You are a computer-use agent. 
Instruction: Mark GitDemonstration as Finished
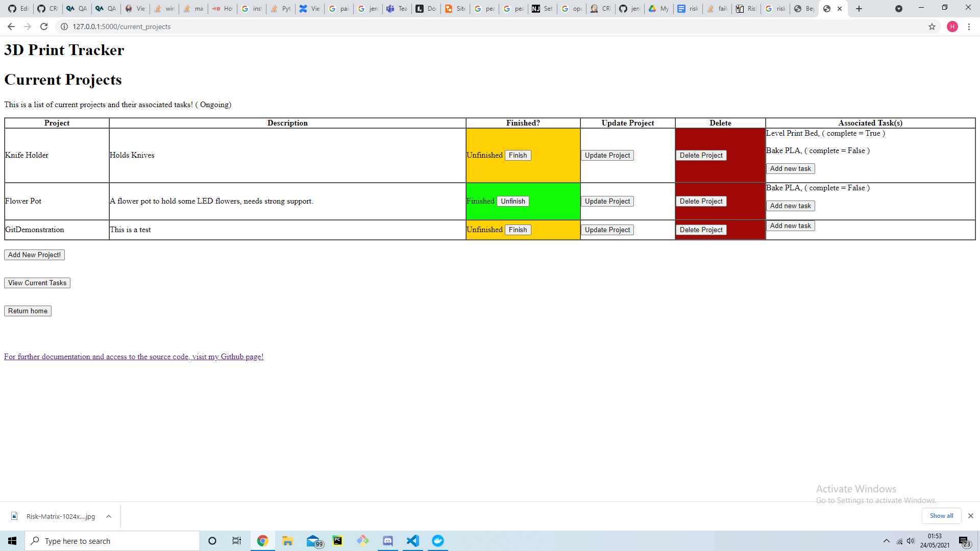click(518, 230)
